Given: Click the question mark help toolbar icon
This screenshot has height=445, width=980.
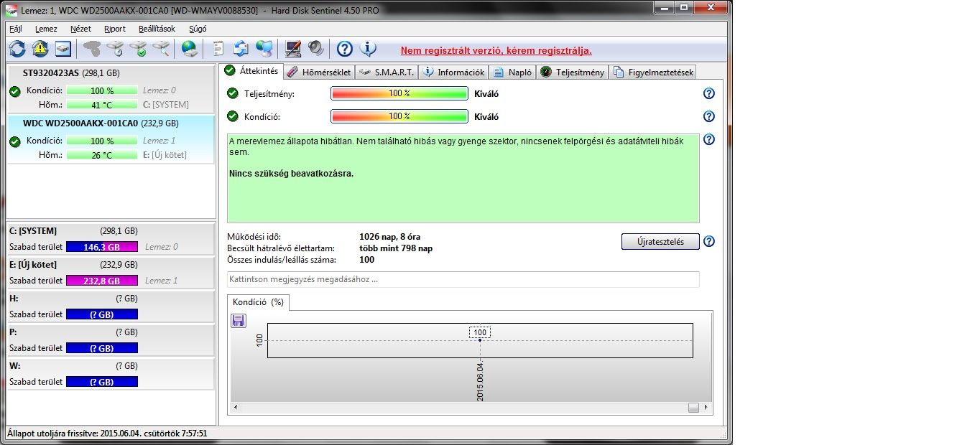Looking at the screenshot, I should (345, 49).
